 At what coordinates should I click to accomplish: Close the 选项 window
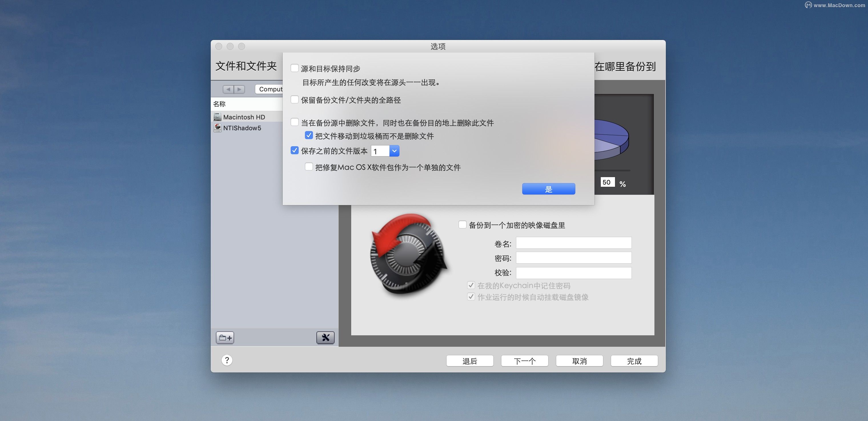219,46
